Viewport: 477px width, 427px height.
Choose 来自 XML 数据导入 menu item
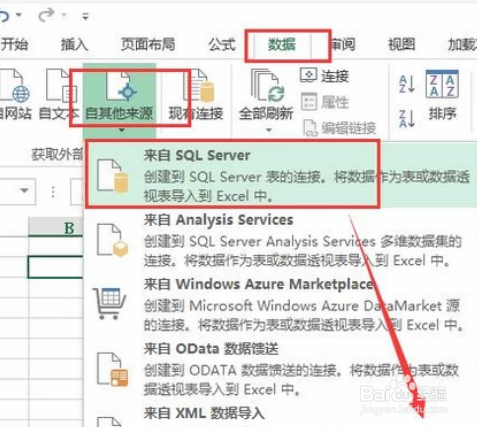(x=281, y=415)
